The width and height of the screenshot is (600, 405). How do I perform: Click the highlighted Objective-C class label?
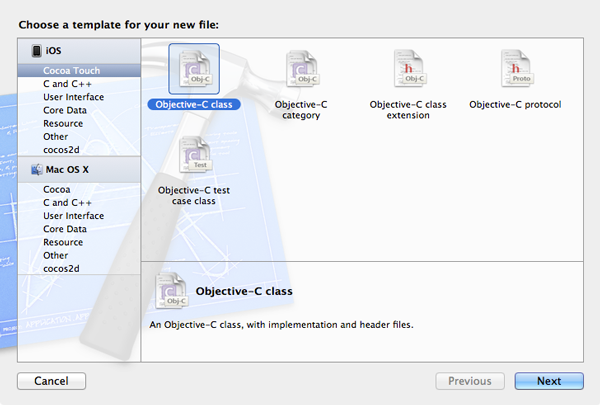[194, 105]
